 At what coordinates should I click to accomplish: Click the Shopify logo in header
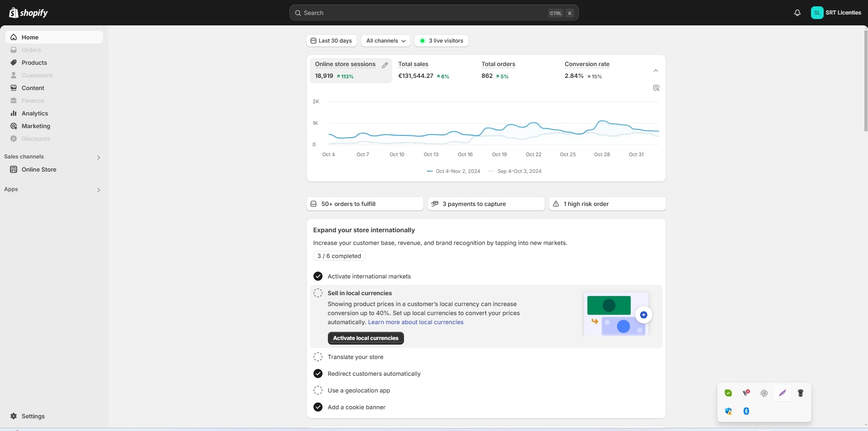[x=28, y=13]
